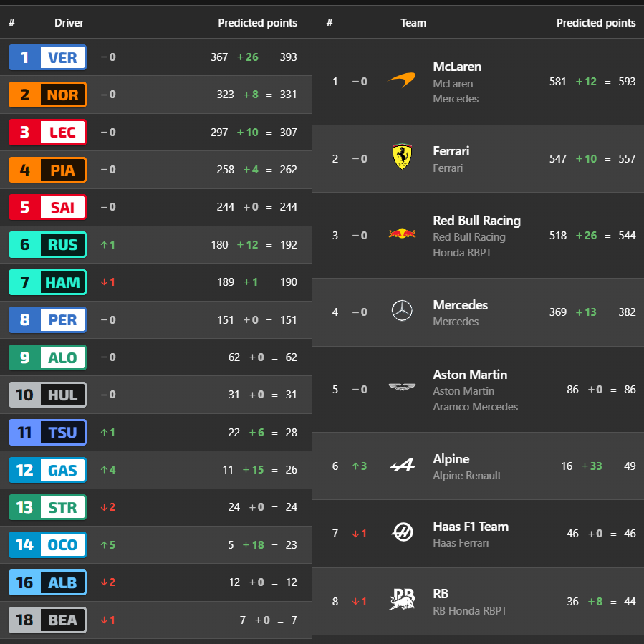
Task: Click LEC predicted total 307
Action: (x=288, y=133)
